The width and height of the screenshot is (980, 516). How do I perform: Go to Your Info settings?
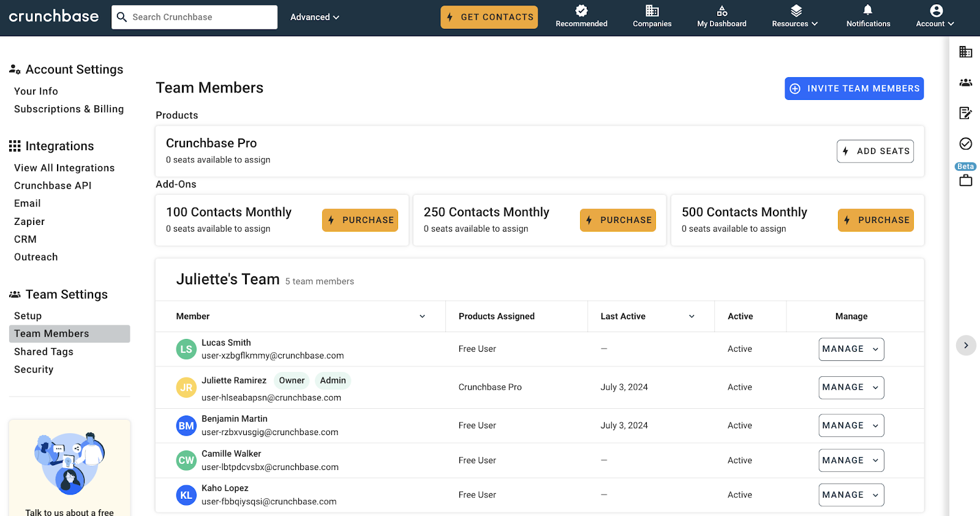[36, 91]
